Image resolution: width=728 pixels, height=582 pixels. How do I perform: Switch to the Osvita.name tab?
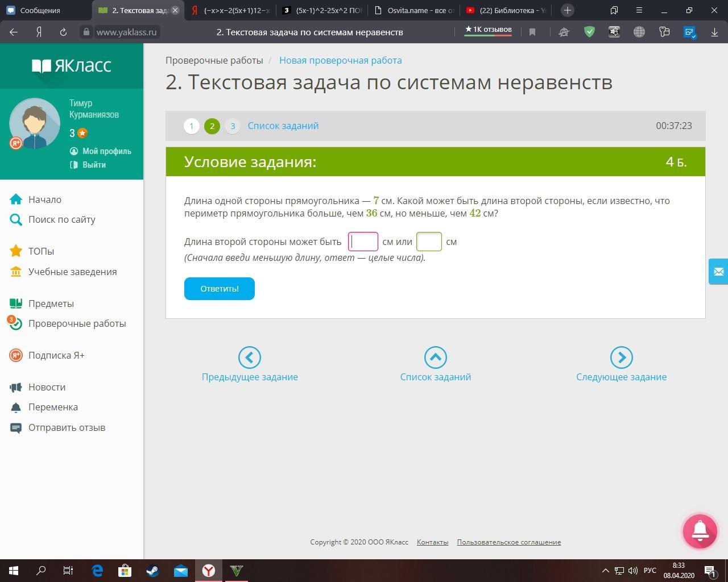(x=414, y=10)
